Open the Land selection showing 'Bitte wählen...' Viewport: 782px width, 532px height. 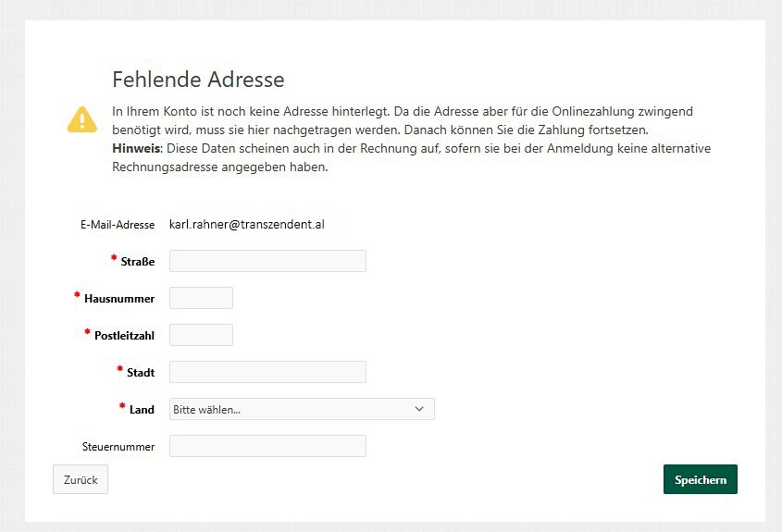click(302, 409)
